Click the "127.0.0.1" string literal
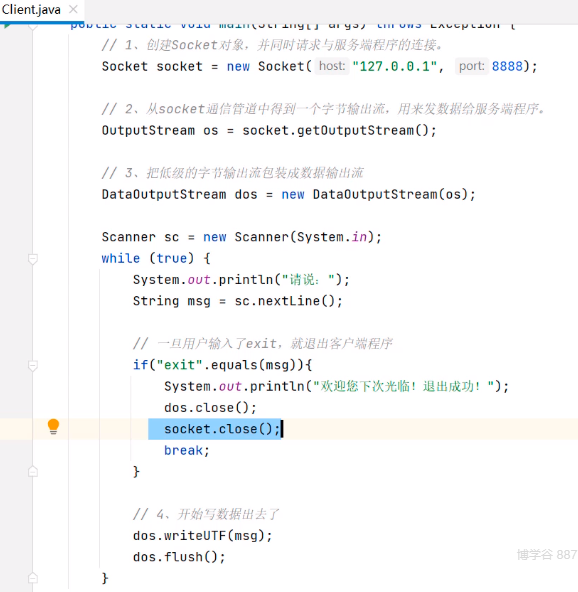 tap(395, 66)
